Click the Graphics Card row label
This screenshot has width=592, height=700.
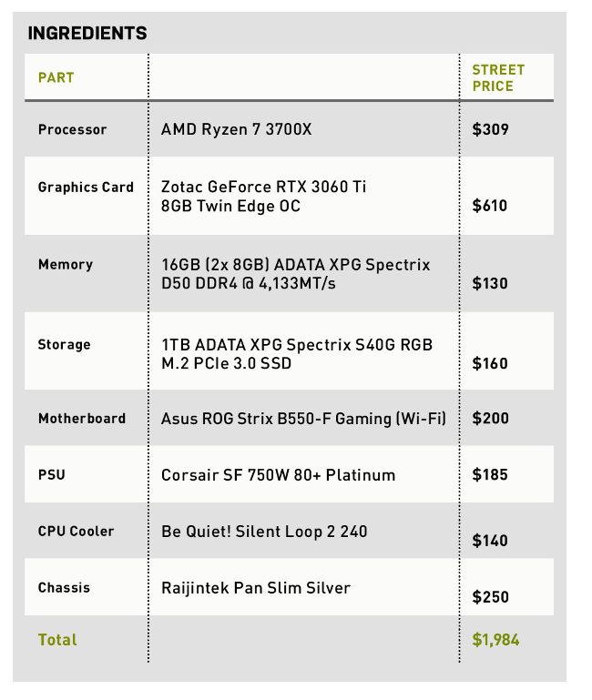tap(86, 187)
